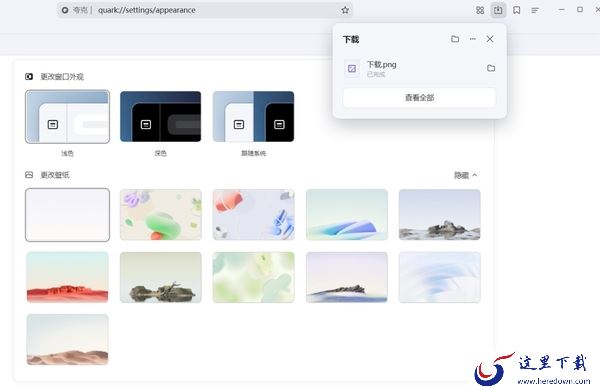Select the light 浅色 window theme
The image size is (600, 389).
[67, 117]
